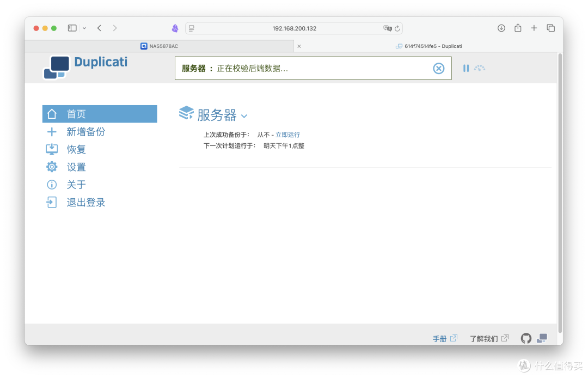Click the restore monitor icon beside 恢复
This screenshot has height=378, width=588.
pyautogui.click(x=52, y=149)
